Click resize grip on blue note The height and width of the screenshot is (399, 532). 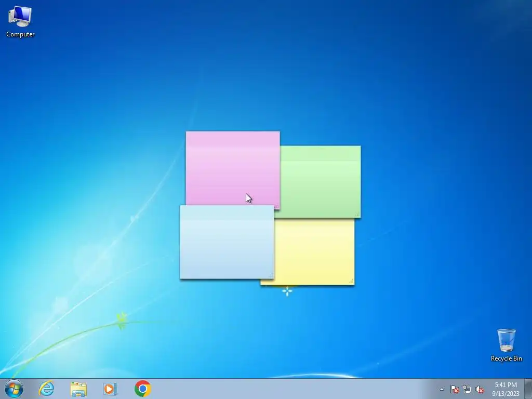tap(271, 275)
